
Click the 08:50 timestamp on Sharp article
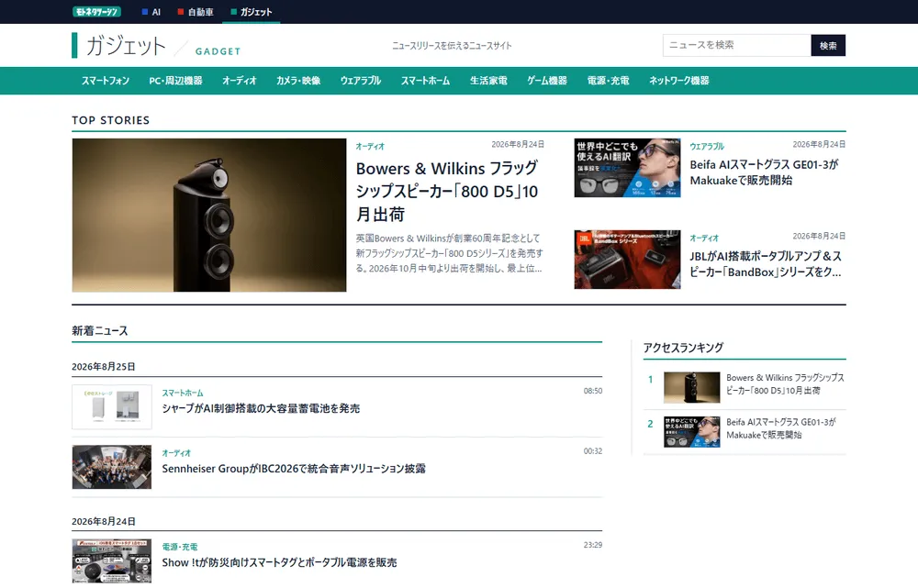[592, 391]
